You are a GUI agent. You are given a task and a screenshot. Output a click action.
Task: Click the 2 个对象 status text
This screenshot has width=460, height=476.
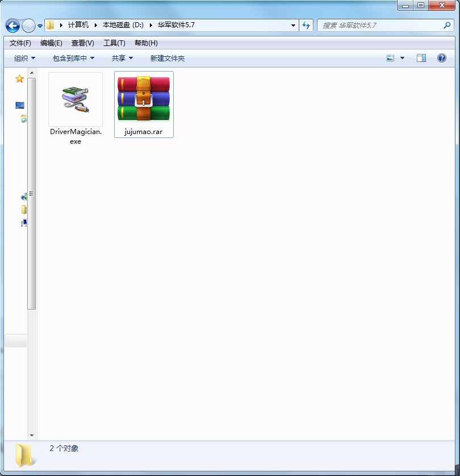tap(64, 448)
